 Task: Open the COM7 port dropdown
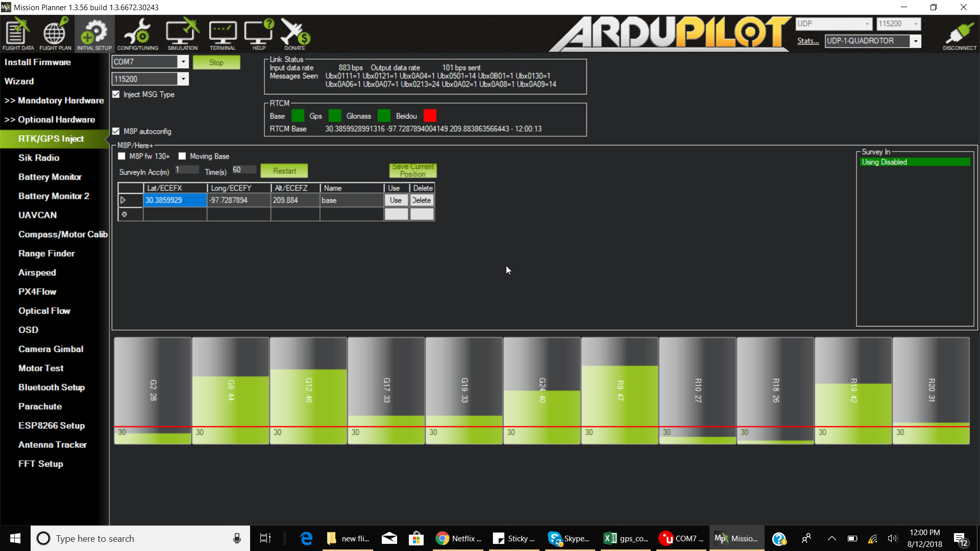click(x=183, y=61)
